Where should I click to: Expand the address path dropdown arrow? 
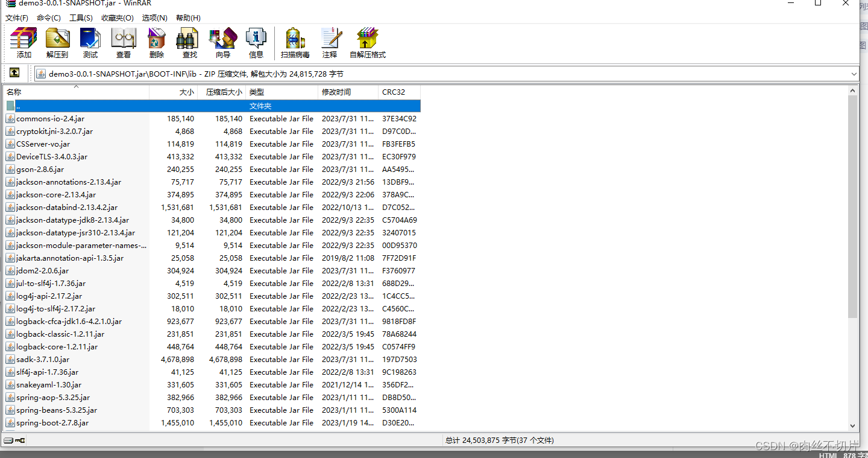point(854,74)
